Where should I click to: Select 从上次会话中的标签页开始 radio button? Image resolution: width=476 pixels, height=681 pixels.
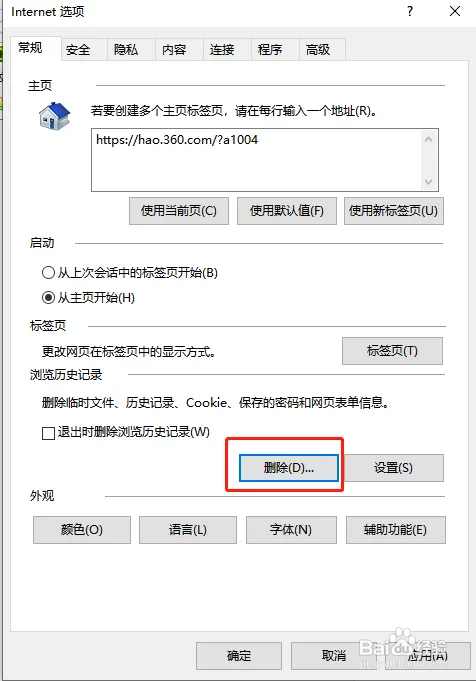(x=48, y=273)
